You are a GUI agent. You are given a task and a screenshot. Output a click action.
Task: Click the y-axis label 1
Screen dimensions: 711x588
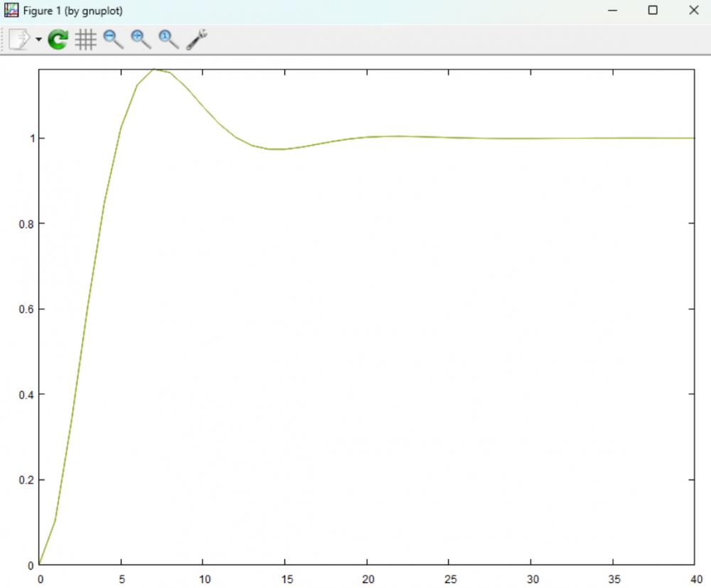[31, 138]
